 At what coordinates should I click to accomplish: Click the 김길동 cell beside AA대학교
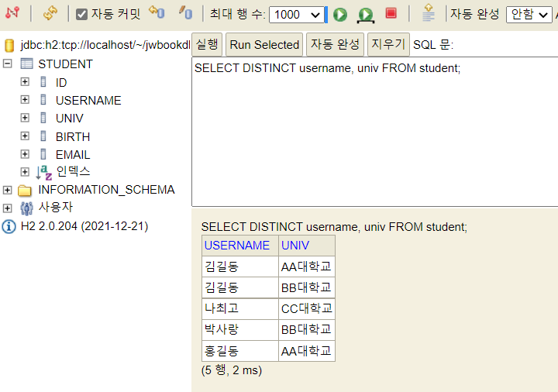click(240, 266)
